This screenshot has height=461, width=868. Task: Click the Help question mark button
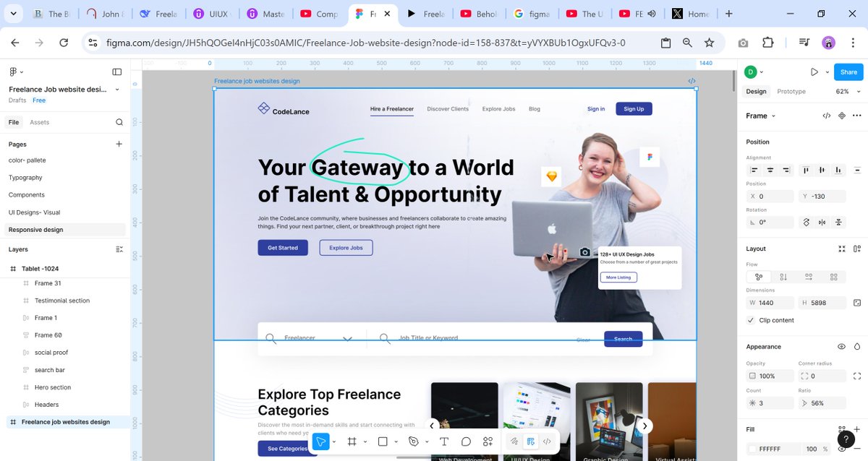click(x=846, y=439)
